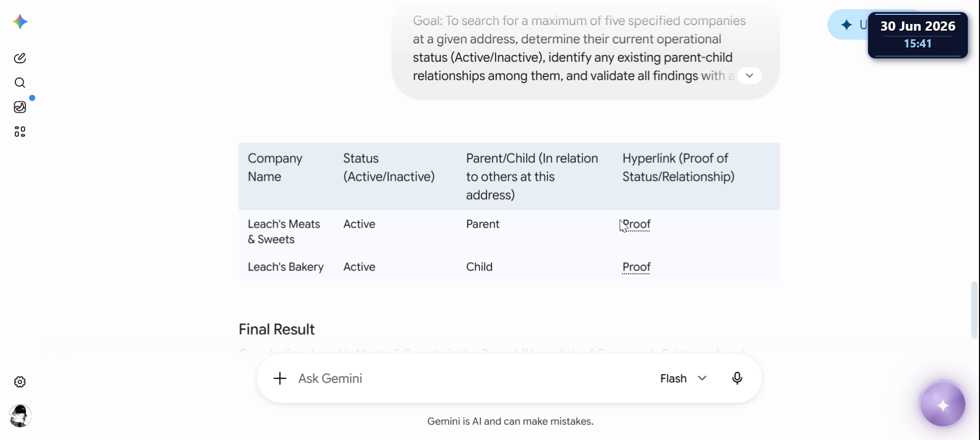This screenshot has height=440, width=980.
Task: Activate the microphone voice input
Action: point(737,378)
